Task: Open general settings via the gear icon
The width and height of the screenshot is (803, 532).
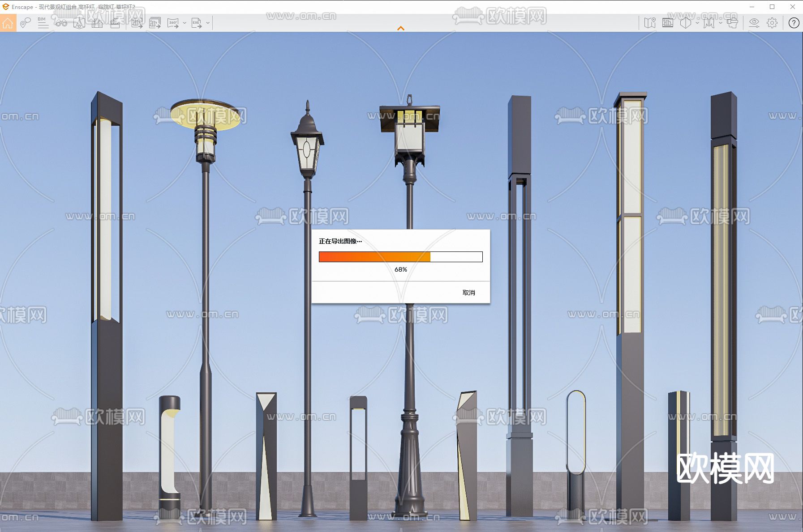Action: tap(772, 23)
